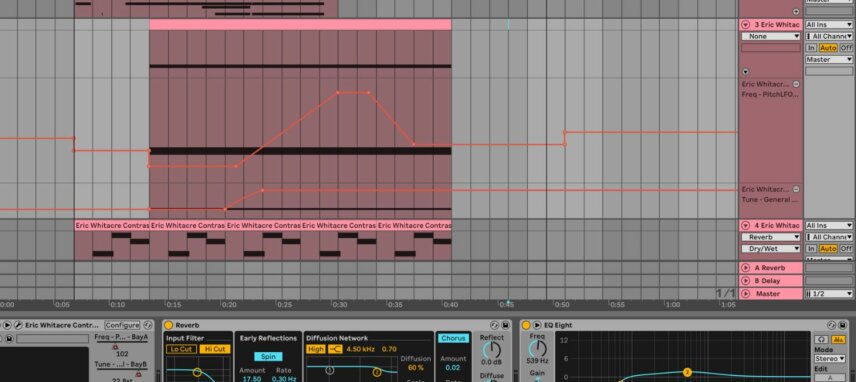Click the EQ Eight Freq knob
856x382 pixels.
point(537,348)
